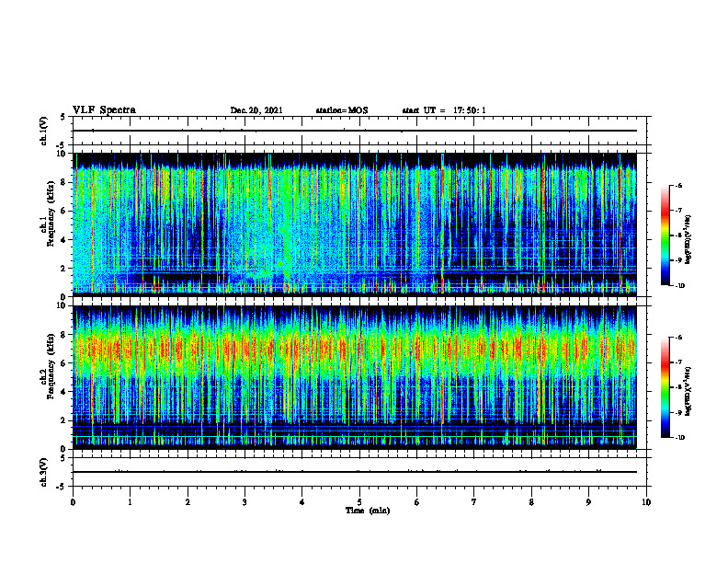The width and height of the screenshot is (728, 563).
Task: Click the time axis tick label "1"
Action: point(130,502)
